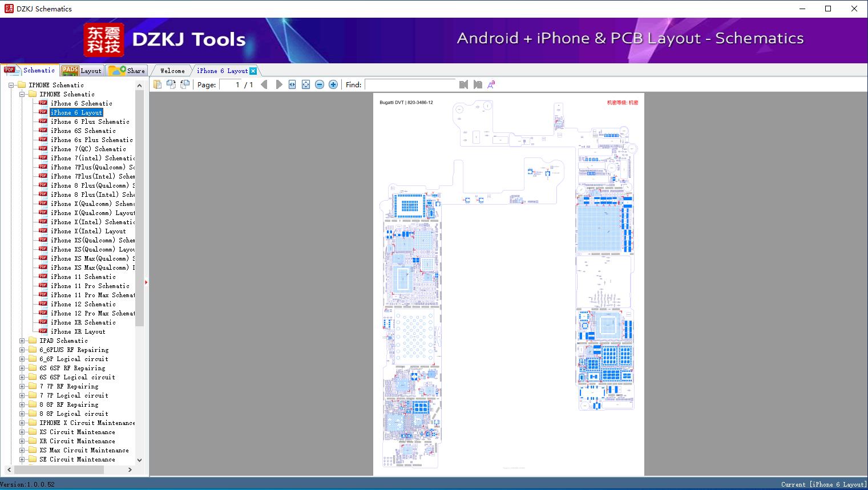
Task: Switch to the PADS Layout tab
Action: pyautogui.click(x=82, y=71)
